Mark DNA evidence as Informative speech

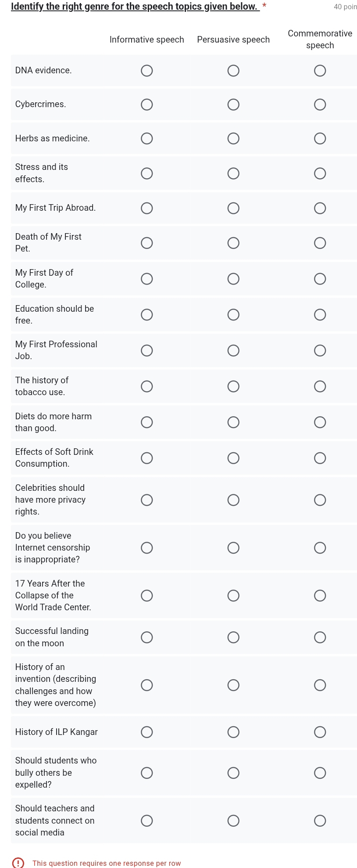(x=147, y=71)
